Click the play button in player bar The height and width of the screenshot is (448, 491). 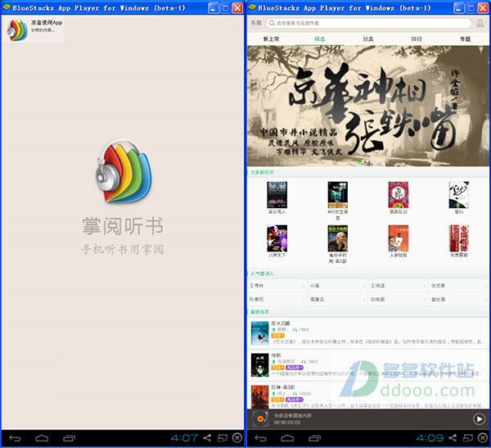tap(479, 419)
